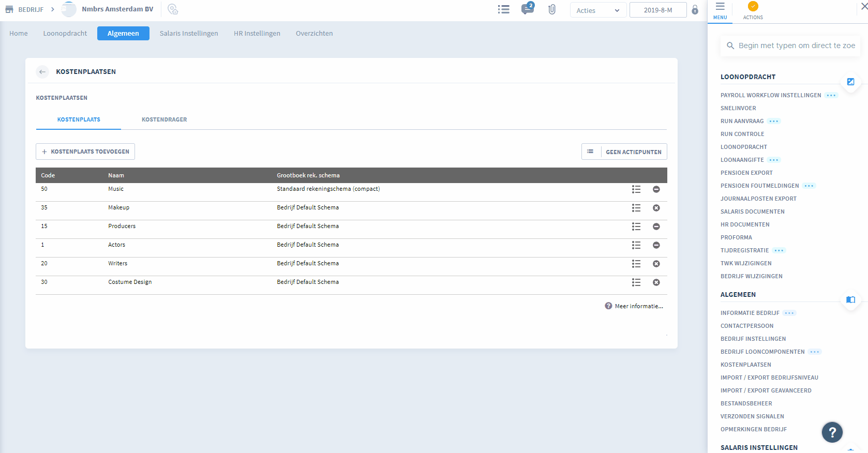Screen dimensions: 868x453
Task: Open Journaalposten Export in the side menu
Action: coord(758,199)
